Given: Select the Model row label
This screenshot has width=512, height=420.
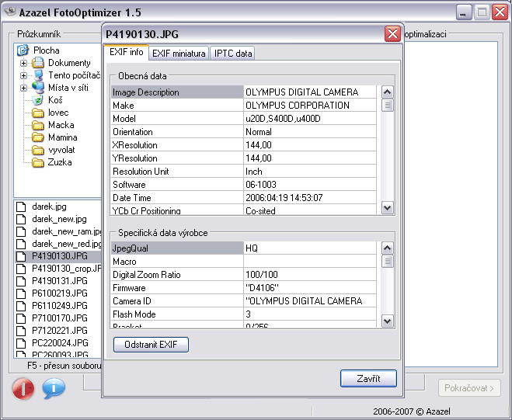Looking at the screenshot, I should [124, 119].
